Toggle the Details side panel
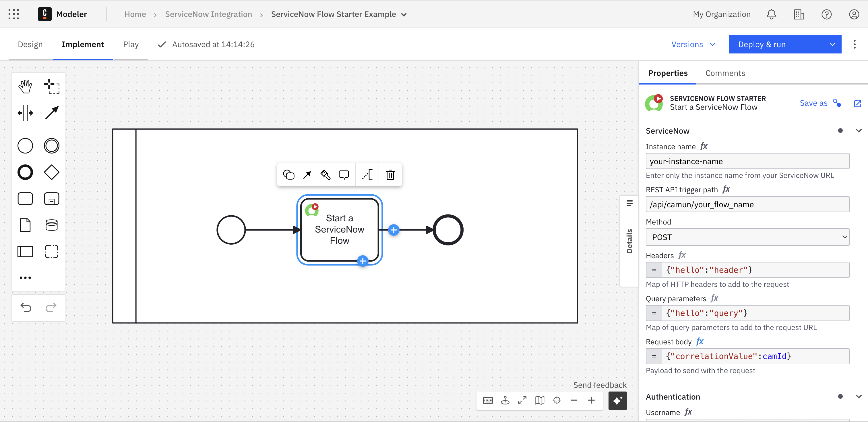Image resolution: width=868 pixels, height=422 pixels. (629, 241)
